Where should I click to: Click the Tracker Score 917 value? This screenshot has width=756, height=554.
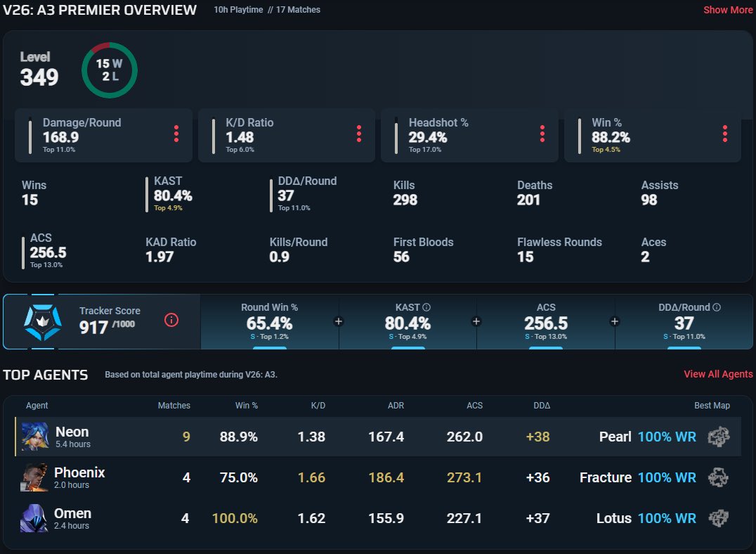93,328
